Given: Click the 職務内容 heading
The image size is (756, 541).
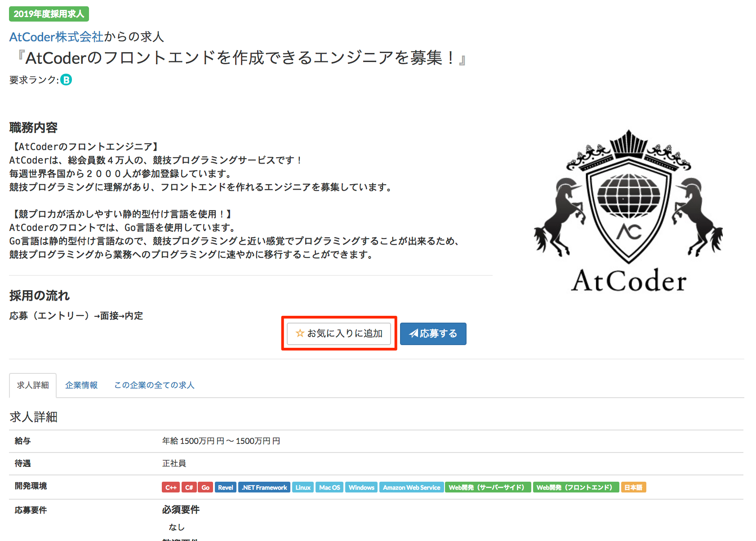Looking at the screenshot, I should pyautogui.click(x=33, y=128).
